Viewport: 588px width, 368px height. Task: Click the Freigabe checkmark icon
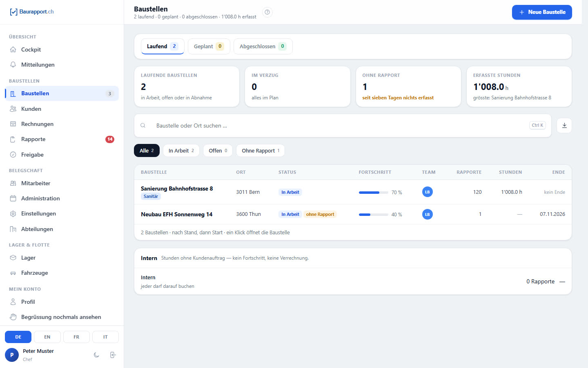(13, 155)
